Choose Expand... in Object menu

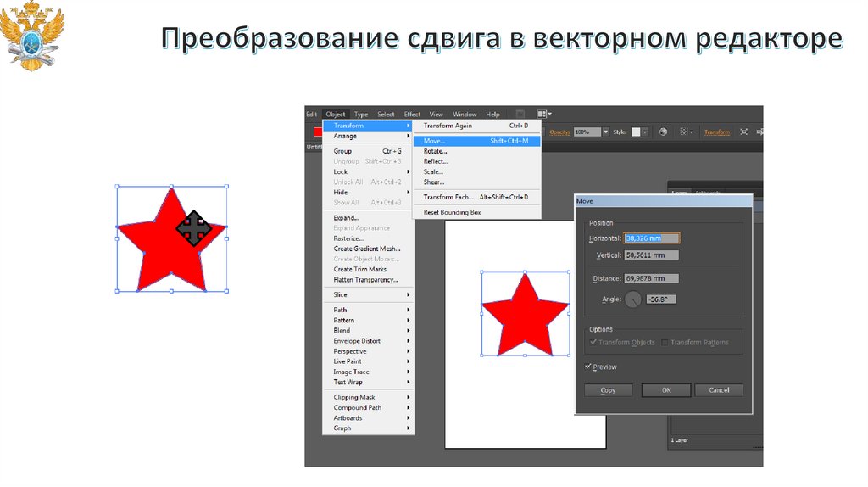(x=368, y=218)
